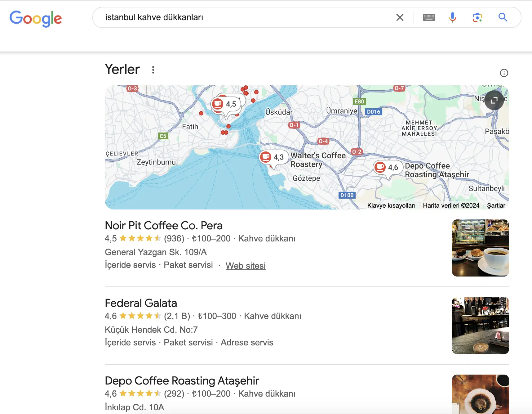Image resolution: width=532 pixels, height=414 pixels.
Task: Click Küçük Hendek Cd. No:7 address
Action: pyautogui.click(x=151, y=330)
